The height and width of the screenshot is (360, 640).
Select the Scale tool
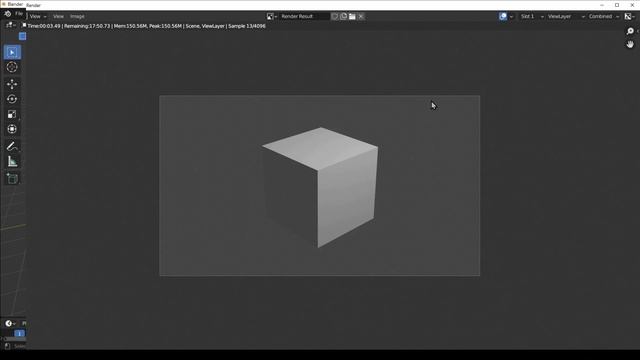point(12,114)
